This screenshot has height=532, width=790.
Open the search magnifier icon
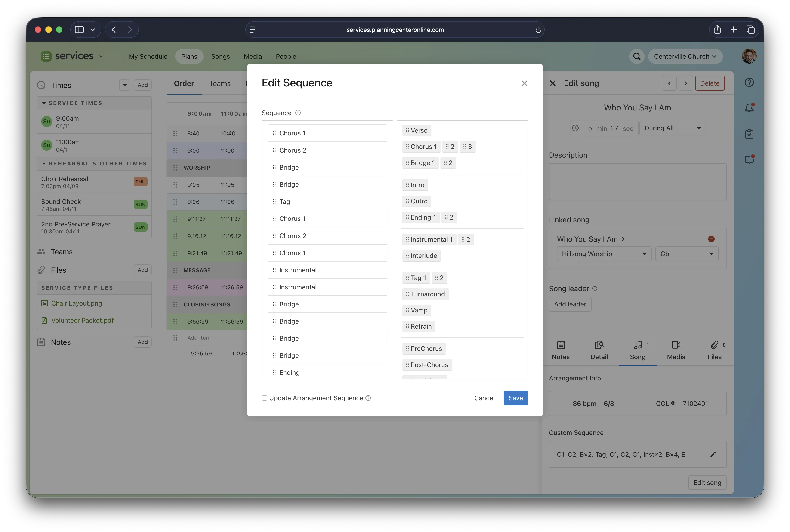coord(636,56)
